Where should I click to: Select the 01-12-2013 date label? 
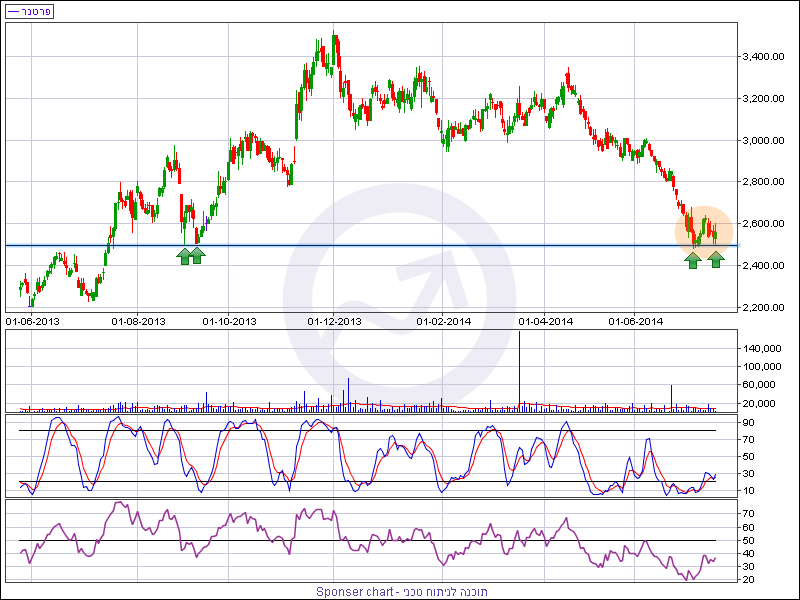pyautogui.click(x=334, y=321)
